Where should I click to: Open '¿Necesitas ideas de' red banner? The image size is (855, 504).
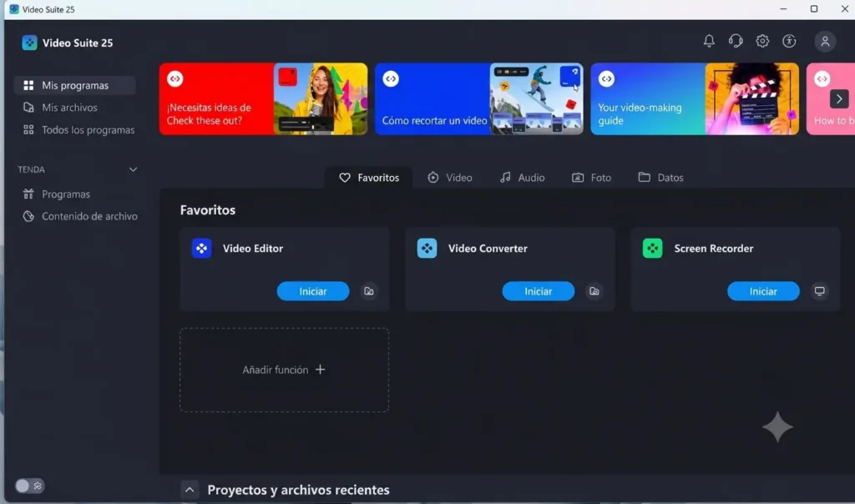coord(263,98)
